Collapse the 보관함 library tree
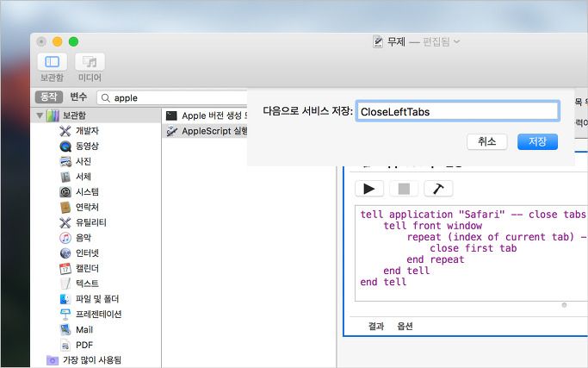Viewport: 588px width, 368px height. (40, 115)
